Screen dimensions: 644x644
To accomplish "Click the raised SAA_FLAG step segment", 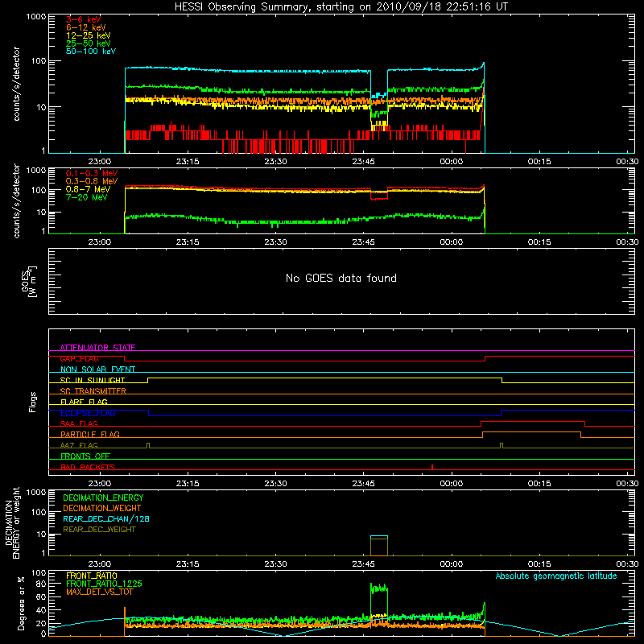I will pos(533,421).
